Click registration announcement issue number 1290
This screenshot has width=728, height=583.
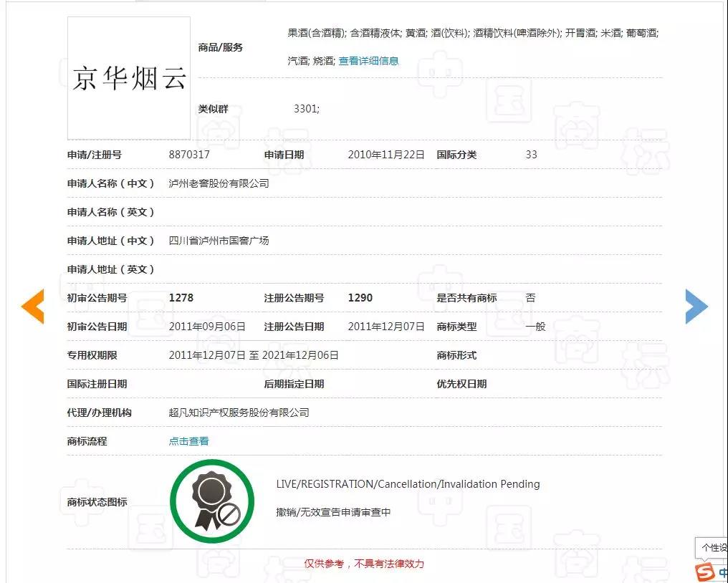pyautogui.click(x=360, y=298)
